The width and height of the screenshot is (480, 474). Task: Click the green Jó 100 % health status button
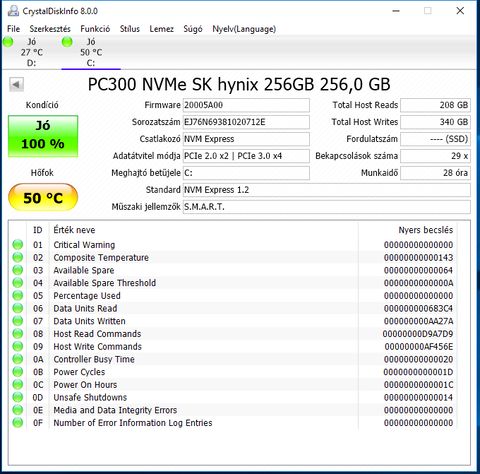coord(43,136)
